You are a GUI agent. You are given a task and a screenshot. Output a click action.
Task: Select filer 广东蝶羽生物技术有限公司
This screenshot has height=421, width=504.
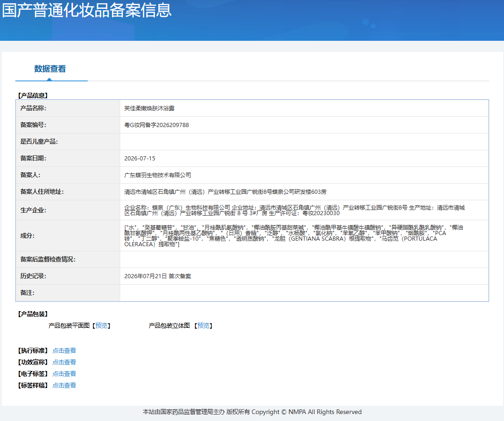pyautogui.click(x=157, y=175)
